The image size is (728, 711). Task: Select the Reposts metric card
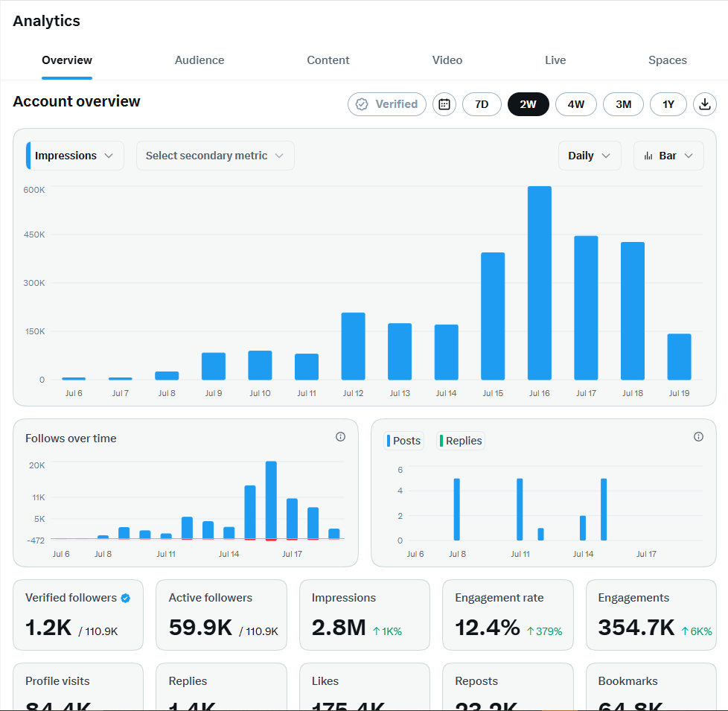click(x=508, y=687)
